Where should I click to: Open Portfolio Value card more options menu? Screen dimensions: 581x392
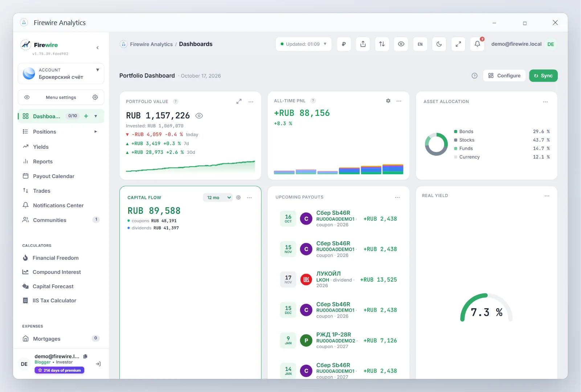(x=251, y=102)
